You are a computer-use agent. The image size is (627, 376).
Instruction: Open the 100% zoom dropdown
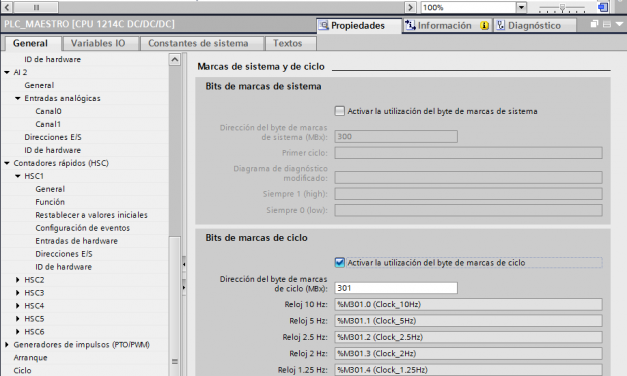[x=521, y=7]
